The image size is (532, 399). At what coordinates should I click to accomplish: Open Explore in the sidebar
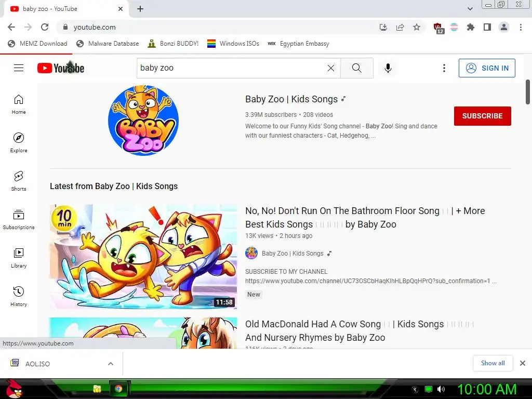pyautogui.click(x=19, y=143)
